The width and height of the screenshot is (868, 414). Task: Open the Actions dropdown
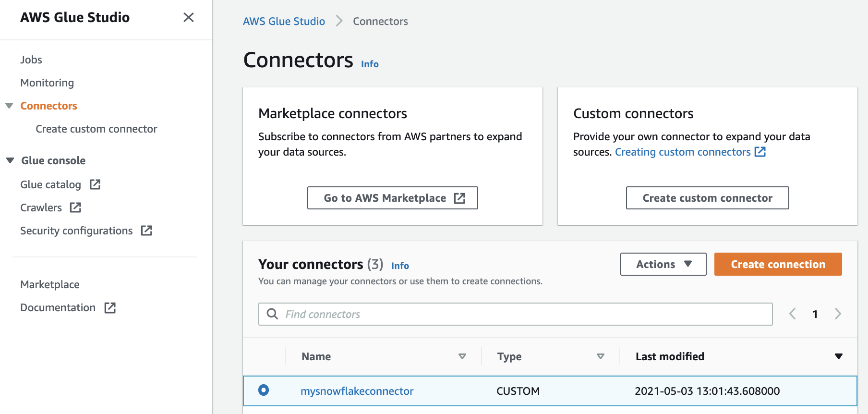click(663, 264)
